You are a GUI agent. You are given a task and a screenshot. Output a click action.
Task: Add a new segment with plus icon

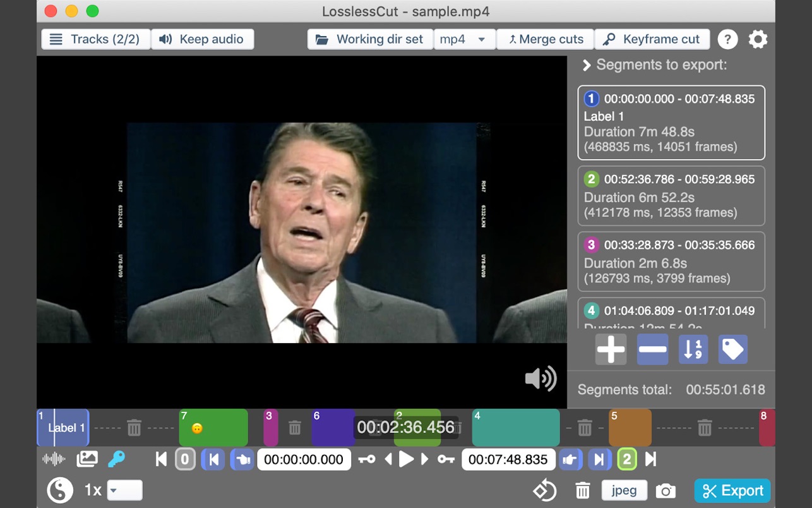pos(611,349)
